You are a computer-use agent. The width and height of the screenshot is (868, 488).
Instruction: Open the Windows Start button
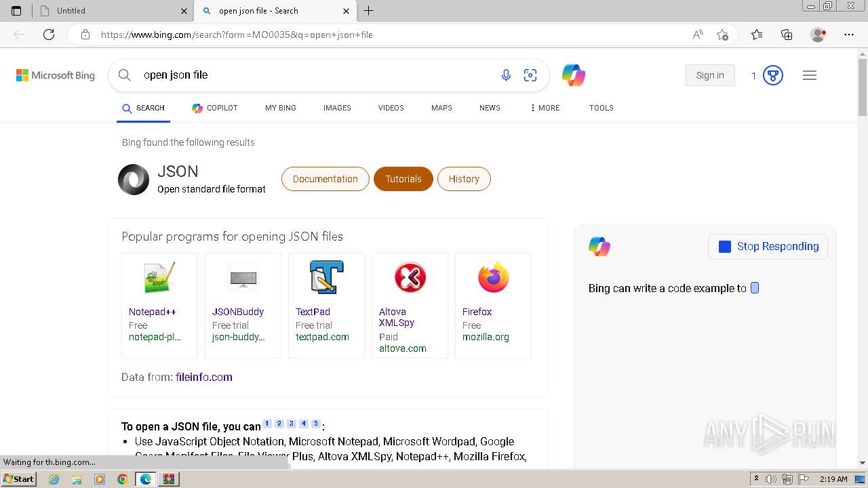coord(19,479)
